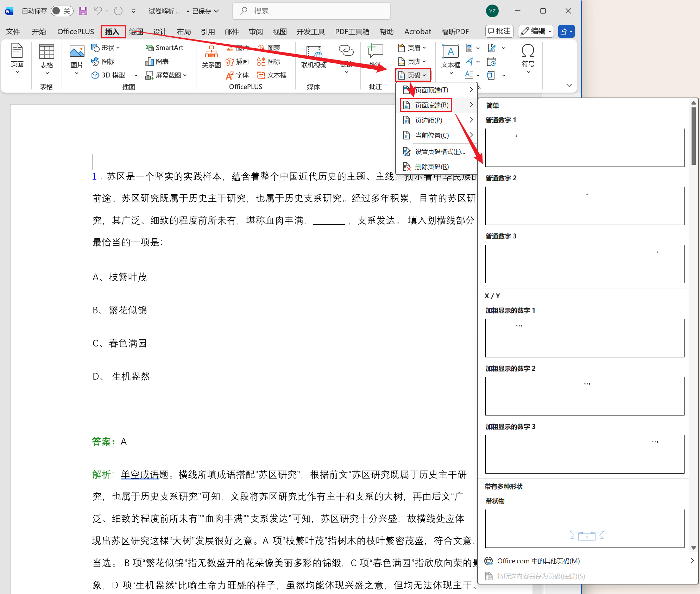Toggle the 自动保存 autosave switch
700x594 pixels.
click(62, 11)
